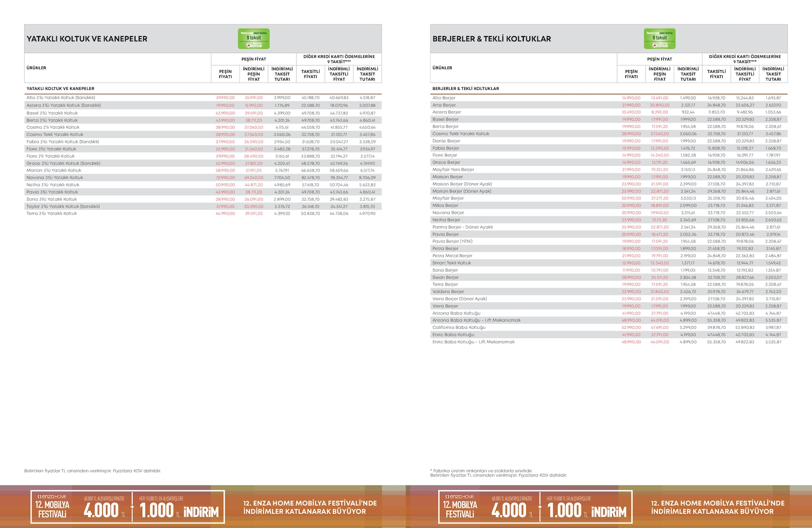The height and width of the screenshot is (528, 812).
Task: Click the 12. Mobilya Festivali logo in the left banner
Action: (x=52, y=507)
